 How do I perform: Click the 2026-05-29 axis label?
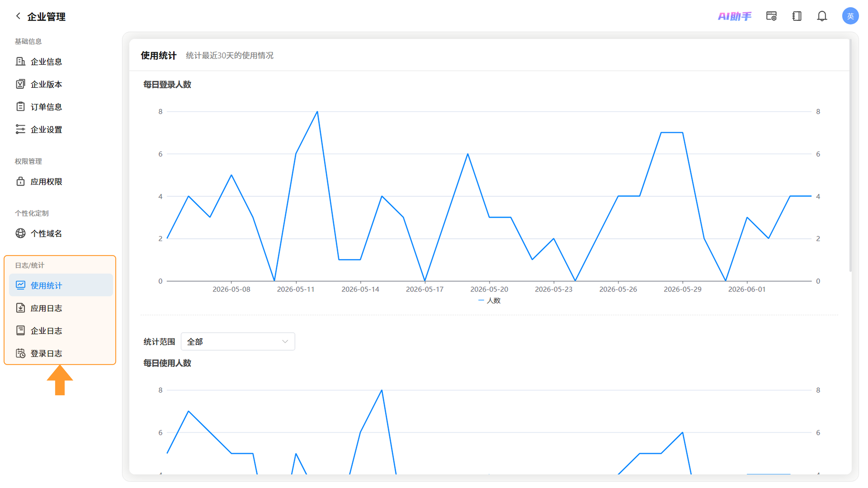tap(682, 289)
